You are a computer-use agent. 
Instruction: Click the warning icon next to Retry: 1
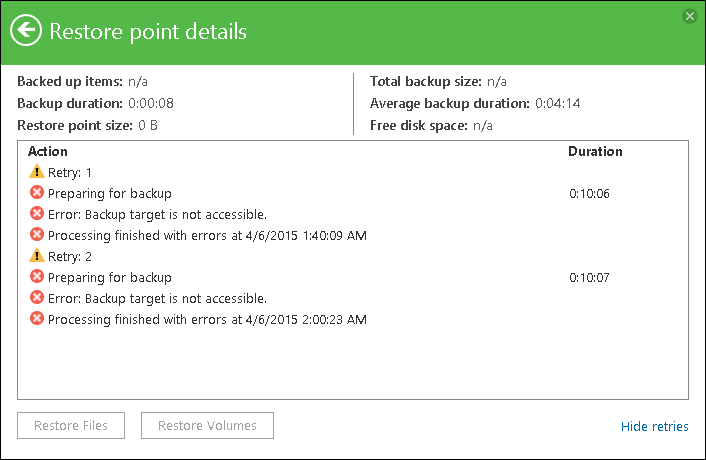(37, 172)
